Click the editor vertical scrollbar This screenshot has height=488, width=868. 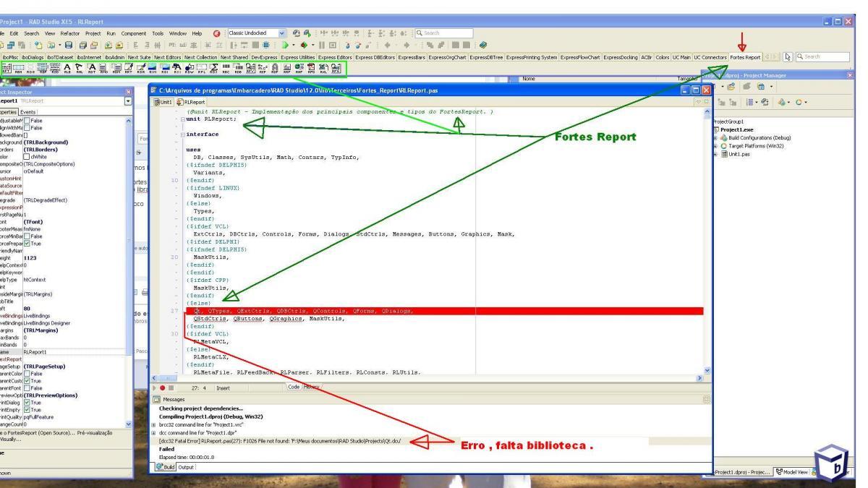coord(707,239)
